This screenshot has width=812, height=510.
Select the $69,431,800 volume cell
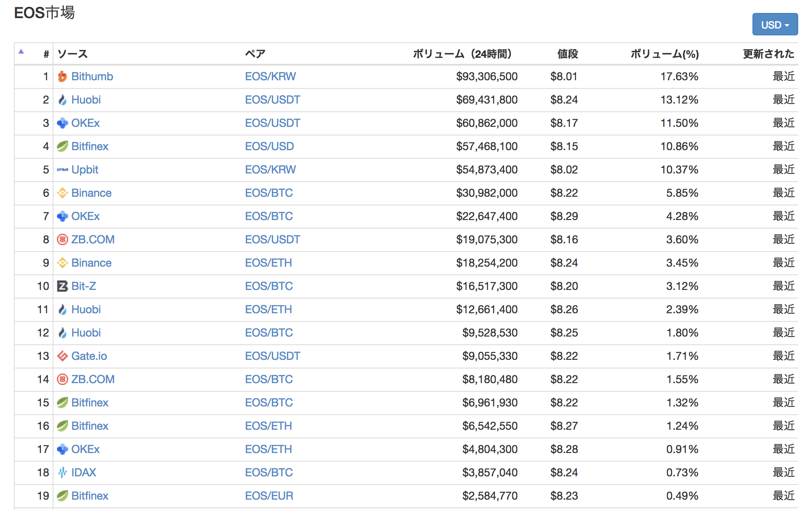tap(487, 100)
